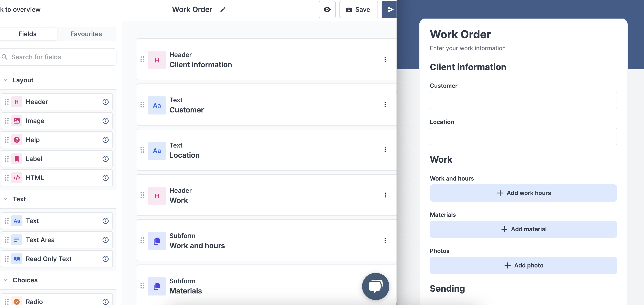Click drag handle of Location card

[x=142, y=150]
